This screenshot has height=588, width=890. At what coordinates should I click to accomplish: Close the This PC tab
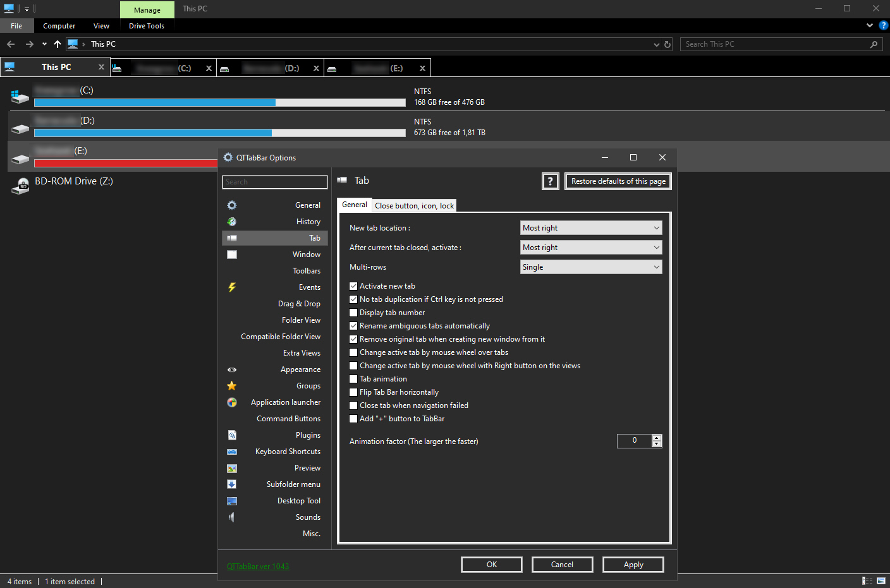[x=101, y=67]
